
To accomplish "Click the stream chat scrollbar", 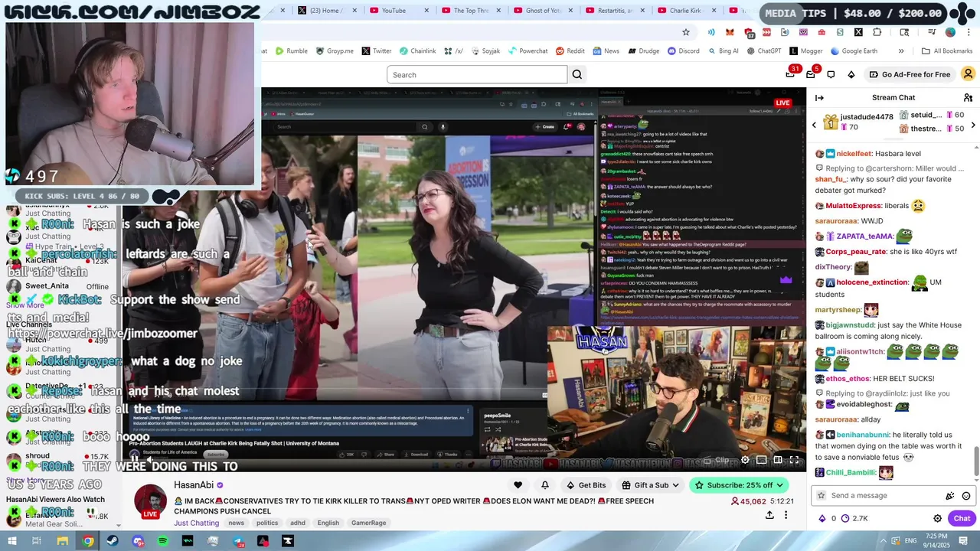I will point(976,461).
